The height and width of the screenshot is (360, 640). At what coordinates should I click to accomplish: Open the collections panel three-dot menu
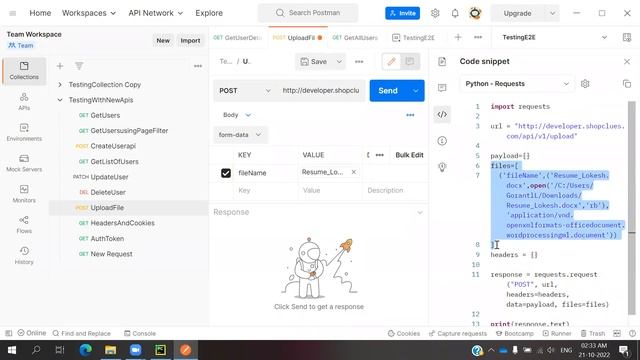[198, 66]
